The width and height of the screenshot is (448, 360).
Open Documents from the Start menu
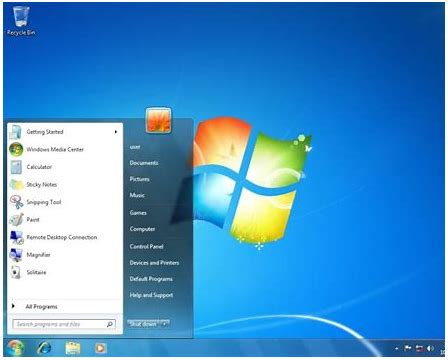point(144,163)
